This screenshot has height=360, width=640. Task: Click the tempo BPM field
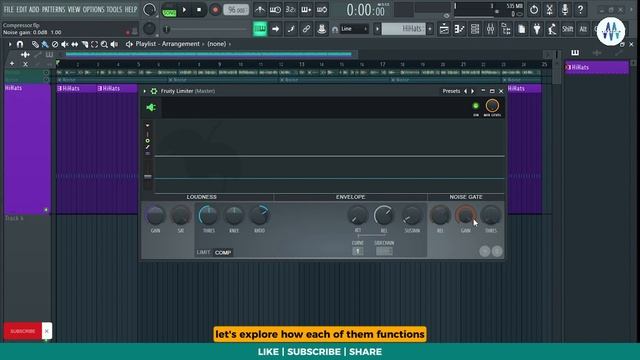[x=236, y=10]
